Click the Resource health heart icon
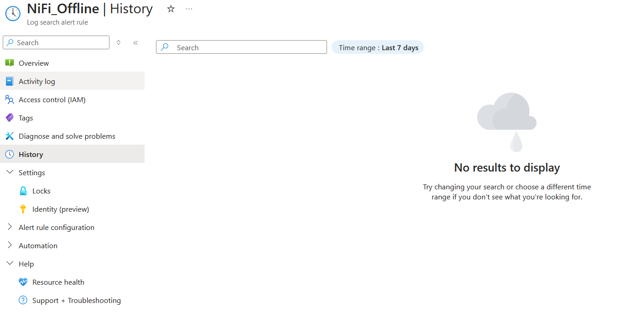Screen dimensions: 644x313 tap(23, 282)
